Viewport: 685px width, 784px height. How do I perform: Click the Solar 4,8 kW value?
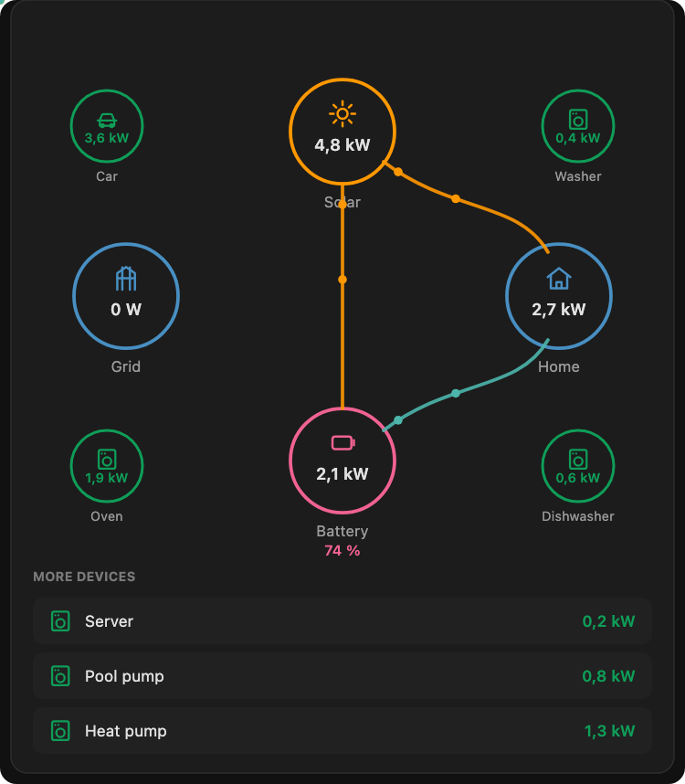tap(342, 145)
